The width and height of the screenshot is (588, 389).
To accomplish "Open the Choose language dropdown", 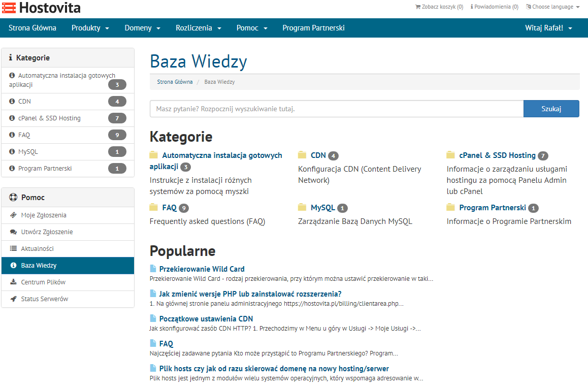I will tap(553, 7).
